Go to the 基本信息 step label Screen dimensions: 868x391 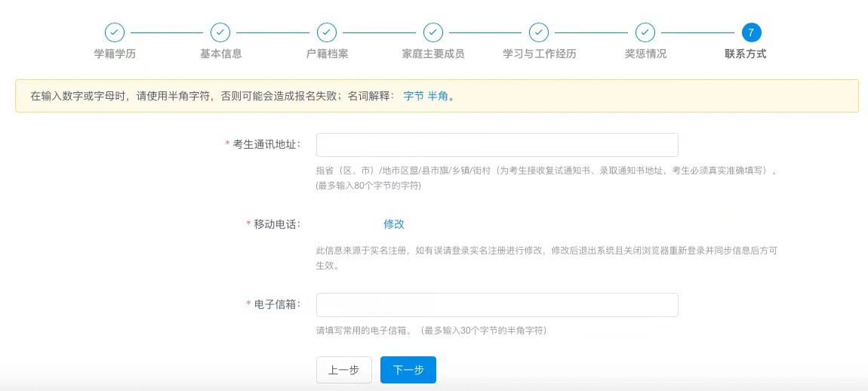pyautogui.click(x=220, y=54)
